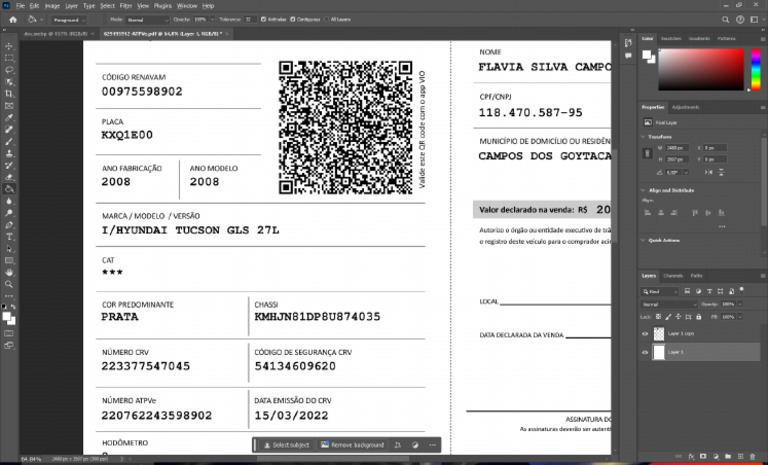Collapse the Transform section
Screen dimensions: 768x465
pyautogui.click(x=644, y=137)
